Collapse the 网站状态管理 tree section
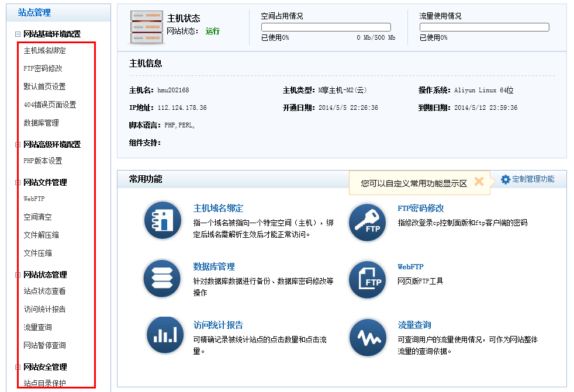This screenshot has height=392, width=574. [x=18, y=275]
